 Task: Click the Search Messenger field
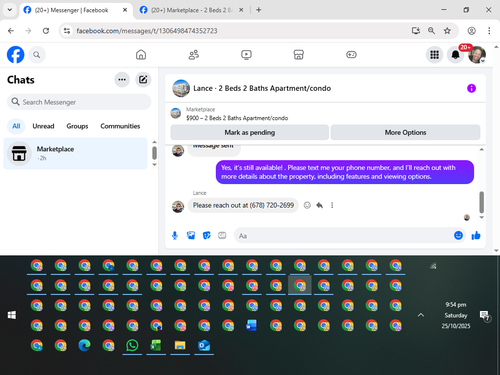pyautogui.click(x=79, y=102)
